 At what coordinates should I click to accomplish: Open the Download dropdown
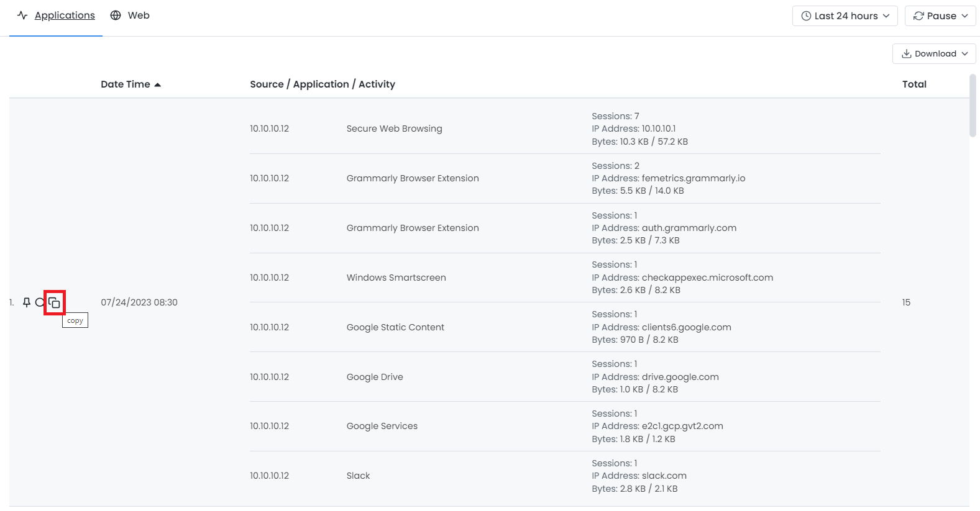tap(934, 54)
